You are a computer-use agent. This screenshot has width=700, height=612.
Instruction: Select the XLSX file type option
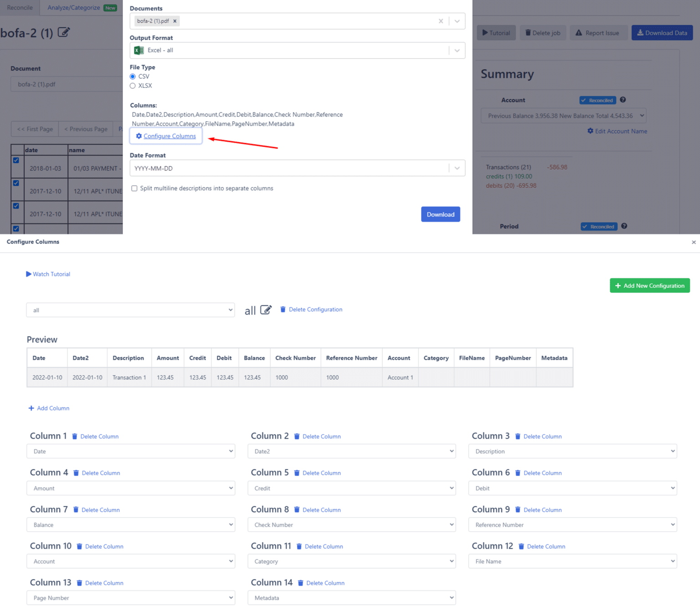coord(133,86)
